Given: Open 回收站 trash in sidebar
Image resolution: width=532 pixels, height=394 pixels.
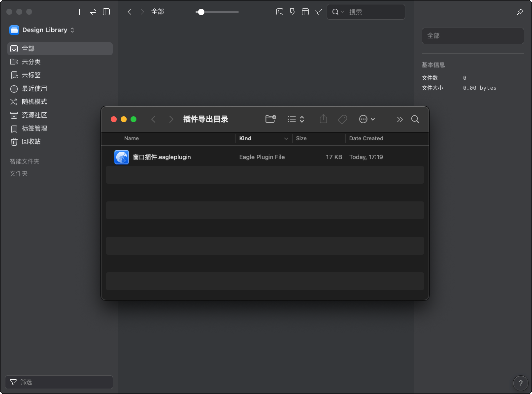Looking at the screenshot, I should point(31,142).
